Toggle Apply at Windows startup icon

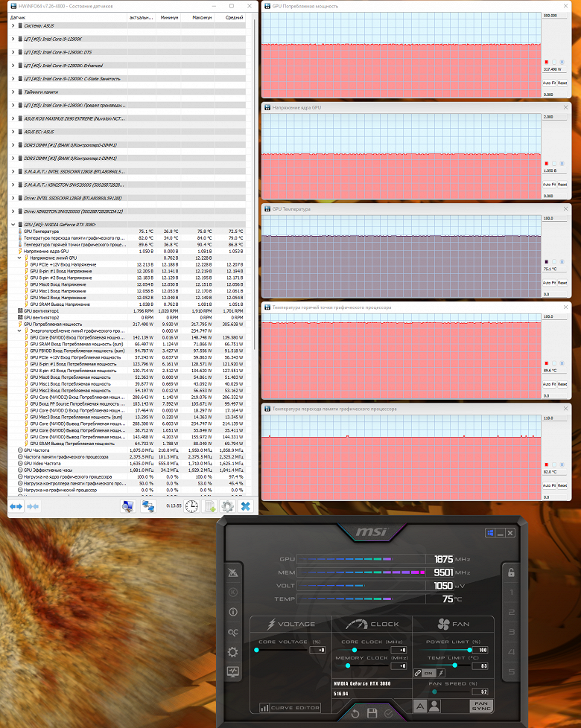(x=490, y=533)
